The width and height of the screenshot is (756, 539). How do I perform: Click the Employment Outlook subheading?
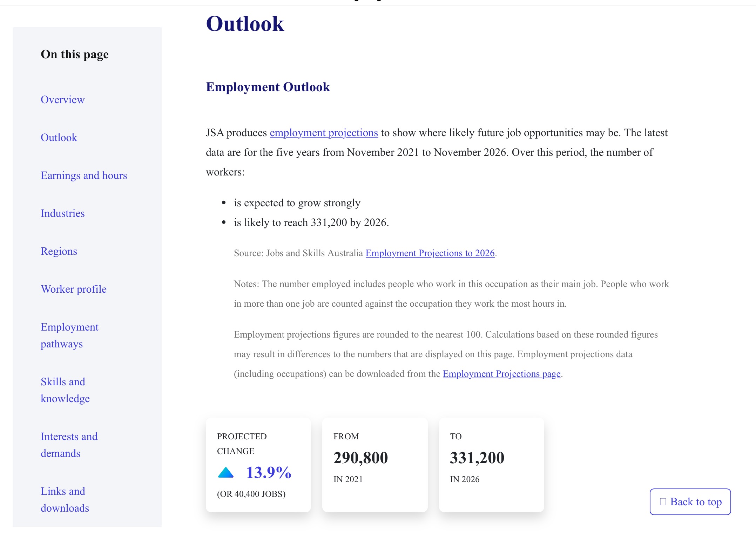point(268,87)
